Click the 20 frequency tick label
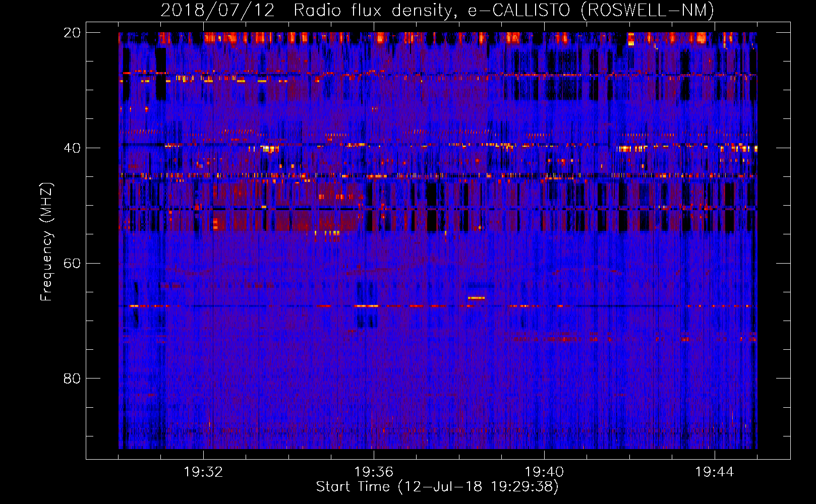This screenshot has width=816, height=504. click(72, 33)
